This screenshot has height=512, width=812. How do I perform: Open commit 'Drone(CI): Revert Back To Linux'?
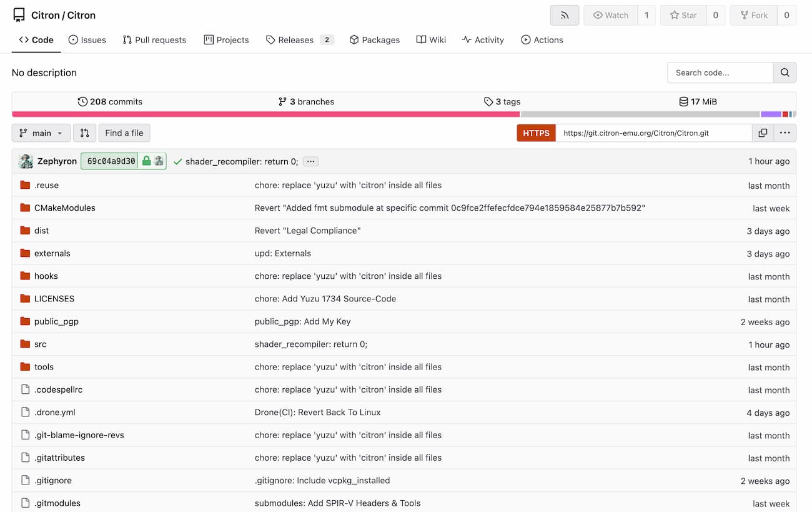coord(317,412)
